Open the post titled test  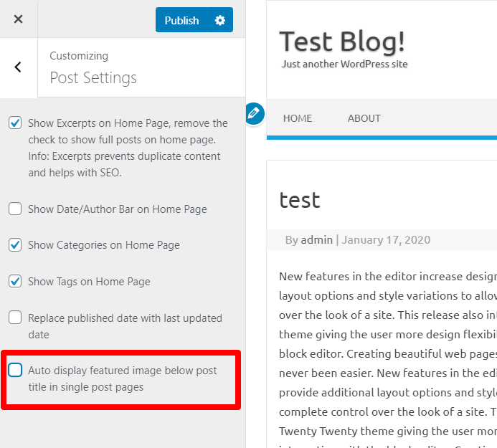tap(300, 199)
